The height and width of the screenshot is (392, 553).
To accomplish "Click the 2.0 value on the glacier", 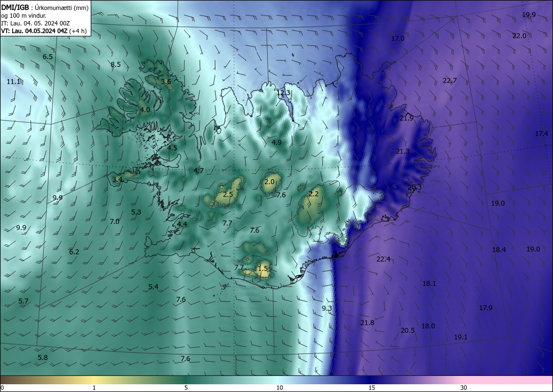I will [269, 182].
